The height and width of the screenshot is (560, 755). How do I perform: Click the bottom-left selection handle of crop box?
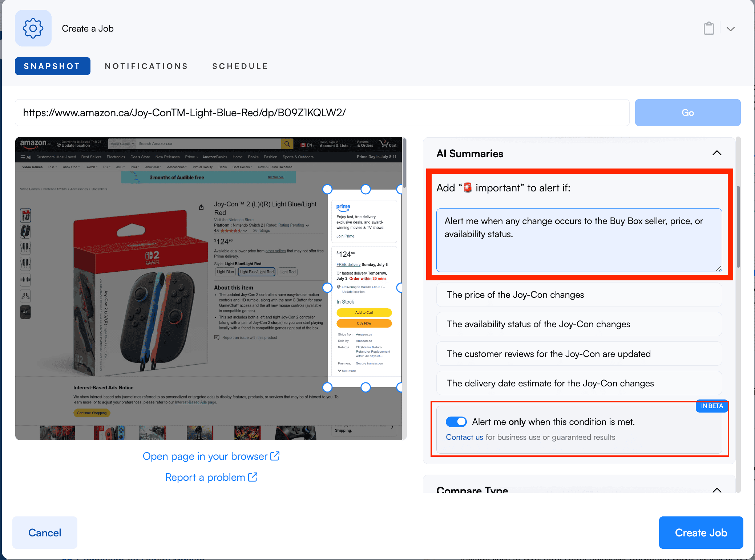tap(327, 387)
